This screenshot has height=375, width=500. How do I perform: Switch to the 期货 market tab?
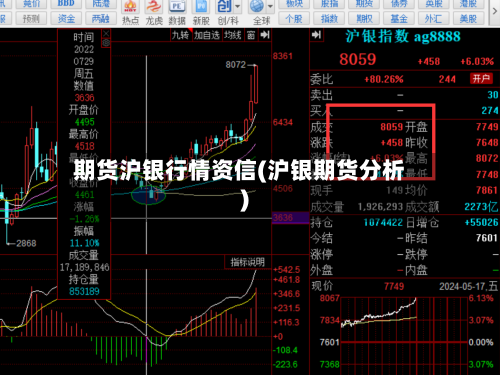pos(364,4)
